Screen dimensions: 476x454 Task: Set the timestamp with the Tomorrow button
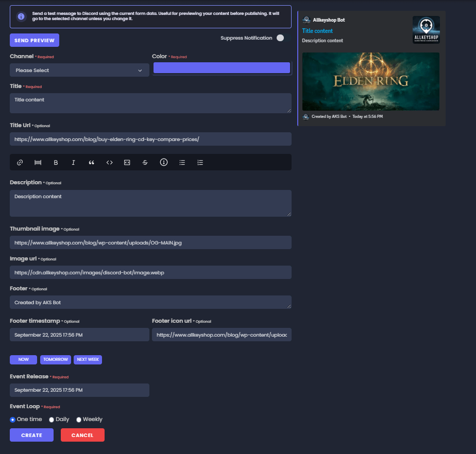pos(56,359)
